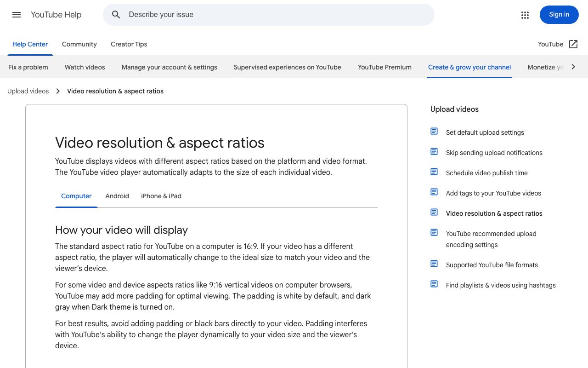Switch to Help Center tab

[30, 44]
